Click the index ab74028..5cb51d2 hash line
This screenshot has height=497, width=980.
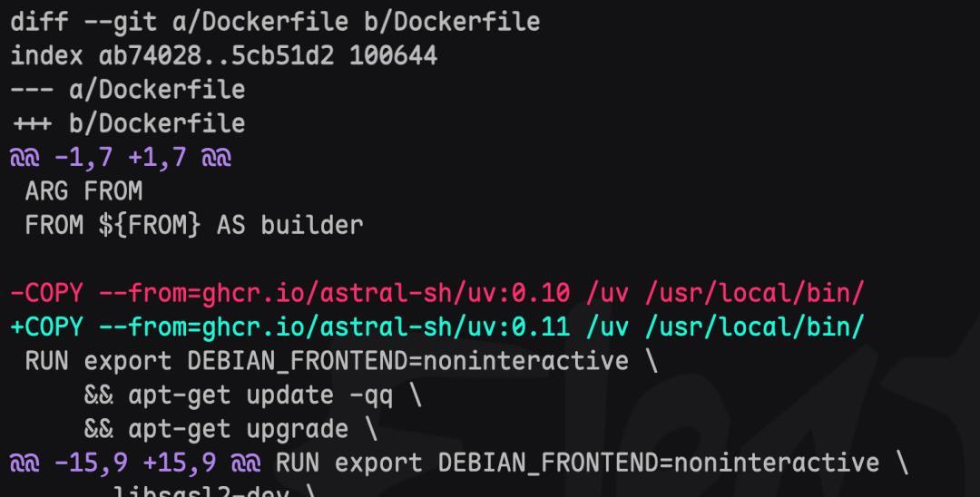coord(224,55)
